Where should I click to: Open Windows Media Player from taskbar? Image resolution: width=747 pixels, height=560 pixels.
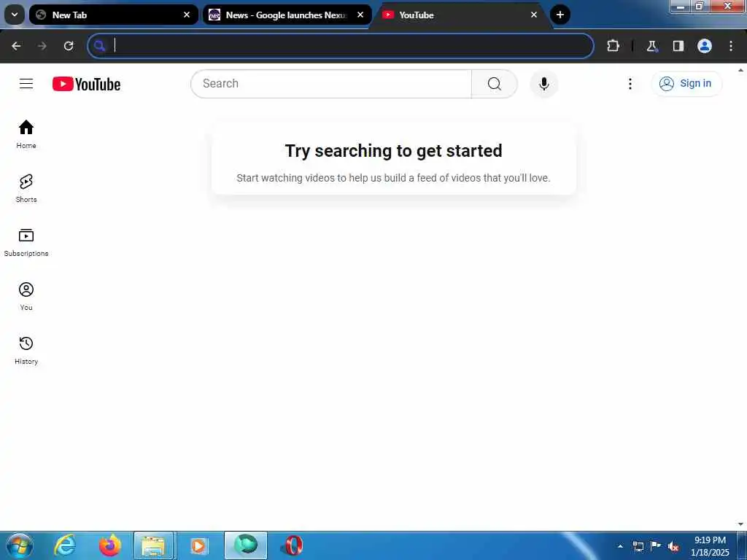pos(199,545)
